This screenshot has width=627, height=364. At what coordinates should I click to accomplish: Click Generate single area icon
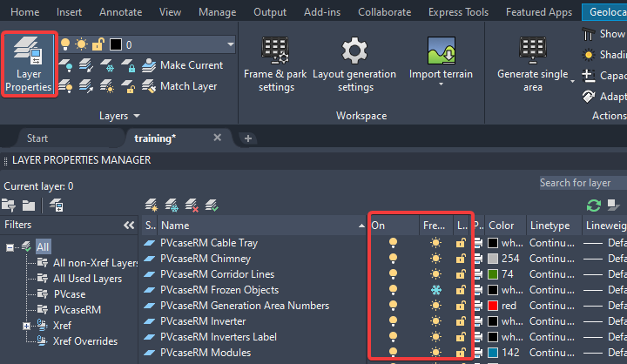(x=533, y=51)
